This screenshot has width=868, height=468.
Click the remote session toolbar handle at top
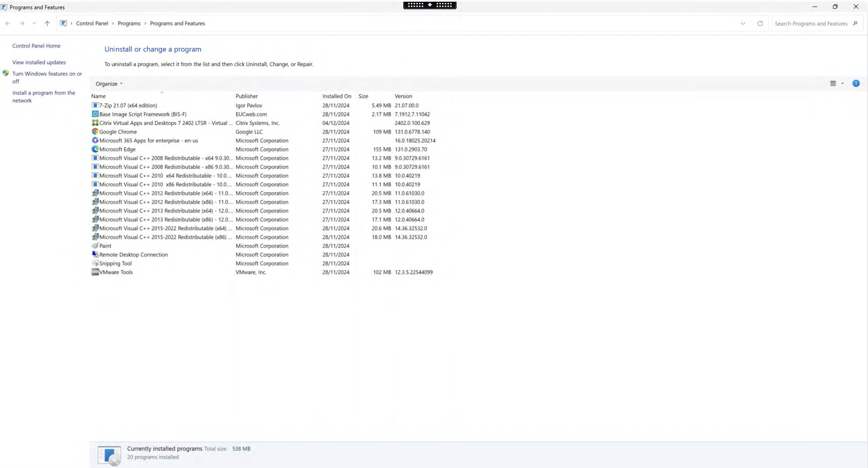point(430,5)
